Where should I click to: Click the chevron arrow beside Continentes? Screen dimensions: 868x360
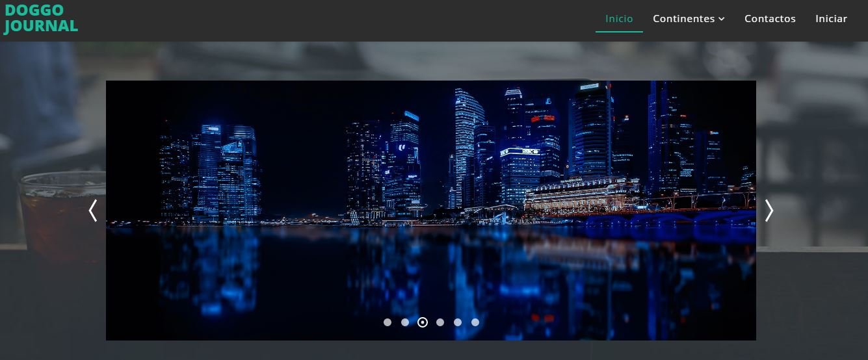pos(722,19)
